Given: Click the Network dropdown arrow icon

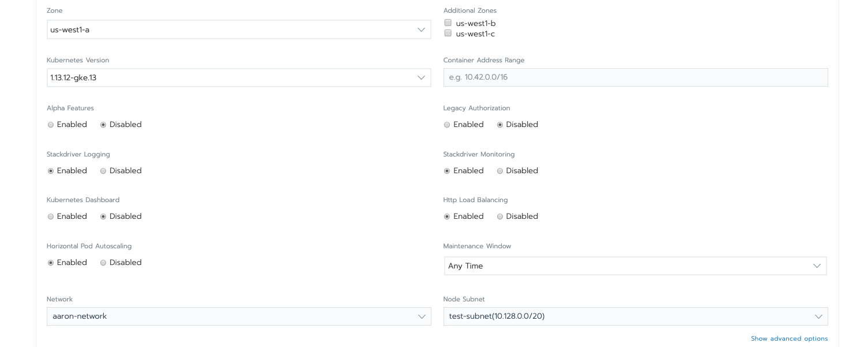Looking at the screenshot, I should tap(421, 316).
